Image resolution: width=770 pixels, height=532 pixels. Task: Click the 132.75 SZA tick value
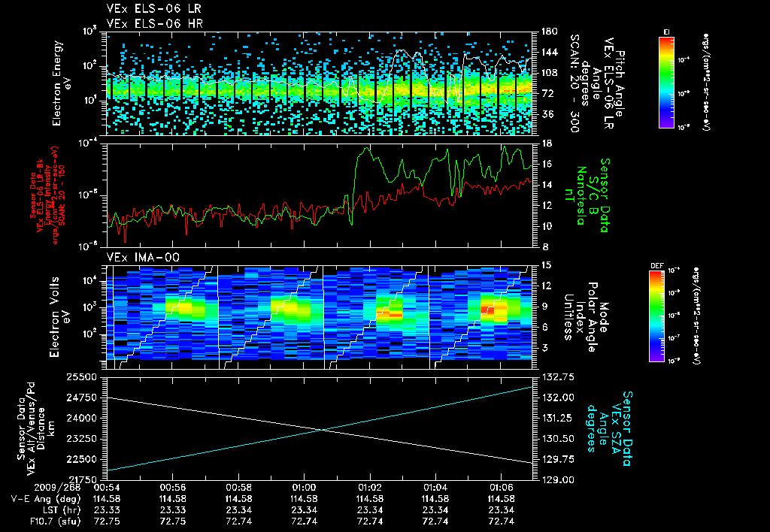pyautogui.click(x=557, y=377)
